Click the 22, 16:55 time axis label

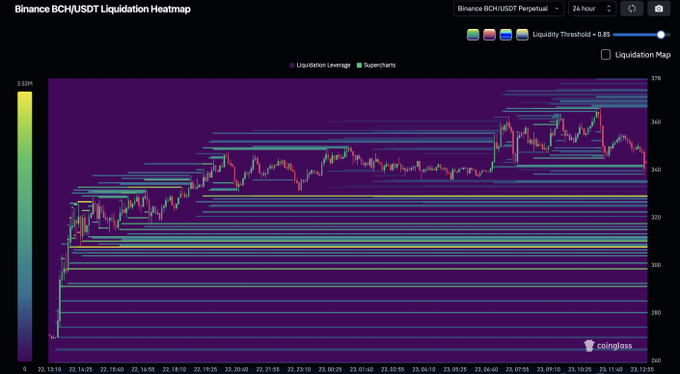(143, 369)
